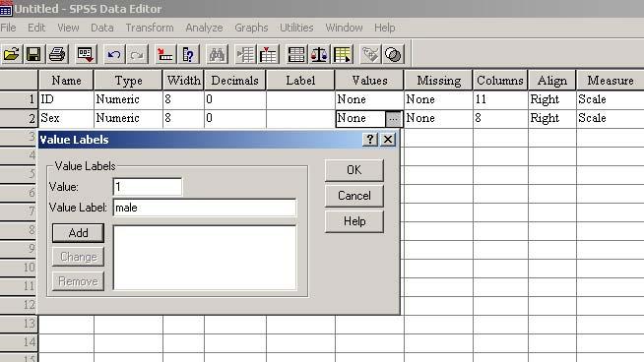Open the Split File icon

296,54
